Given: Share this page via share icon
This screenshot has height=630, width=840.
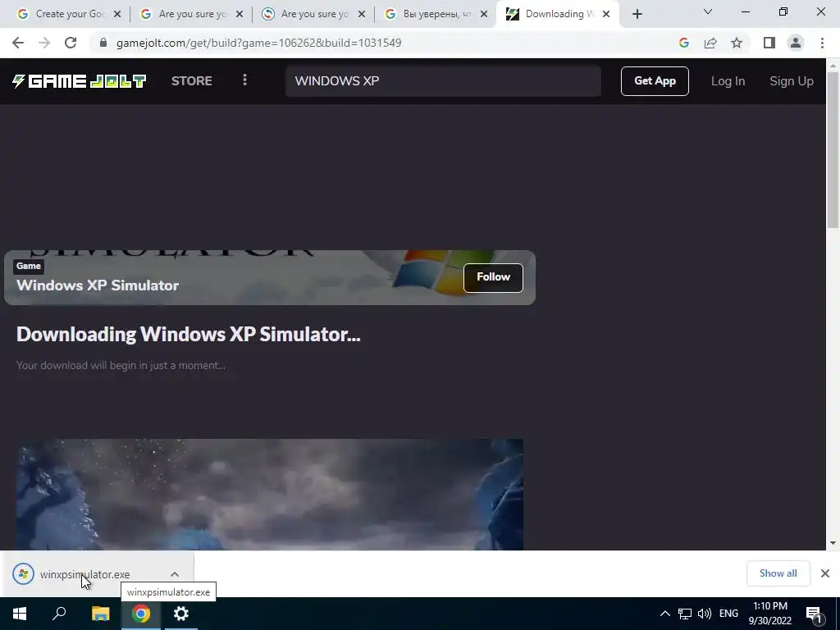Looking at the screenshot, I should [x=710, y=43].
